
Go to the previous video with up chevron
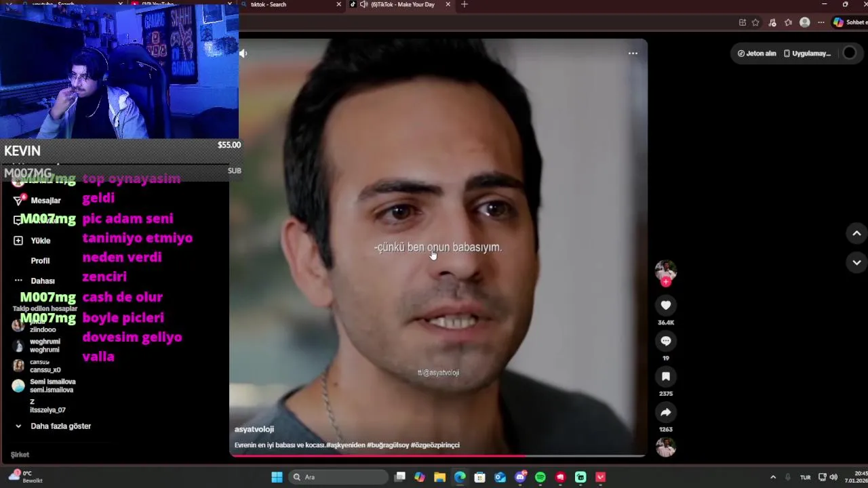coord(856,233)
